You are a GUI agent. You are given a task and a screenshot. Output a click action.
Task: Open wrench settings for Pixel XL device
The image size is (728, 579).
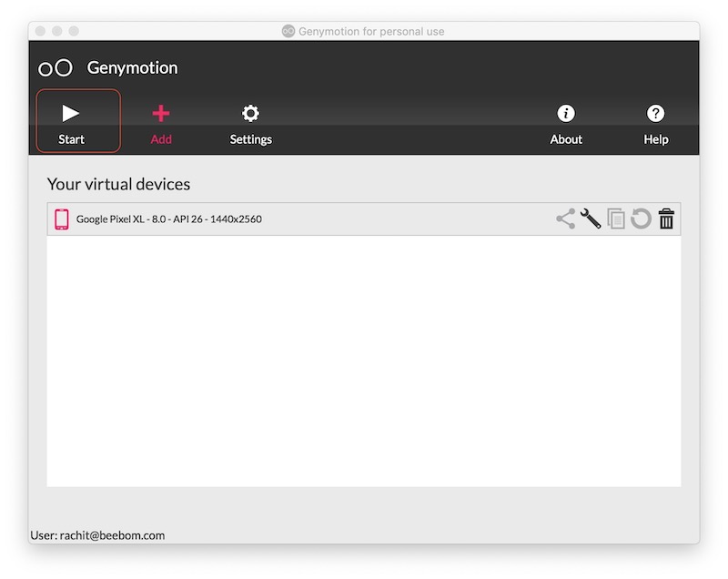(591, 218)
